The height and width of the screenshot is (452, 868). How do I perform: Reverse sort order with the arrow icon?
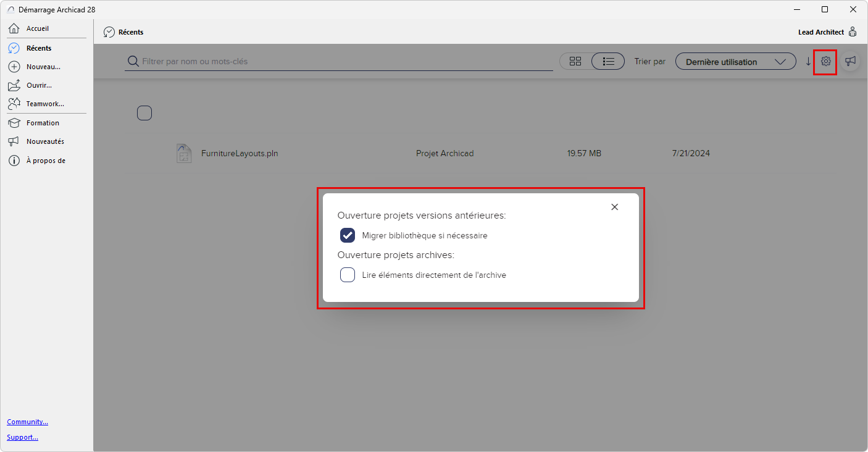coord(809,61)
